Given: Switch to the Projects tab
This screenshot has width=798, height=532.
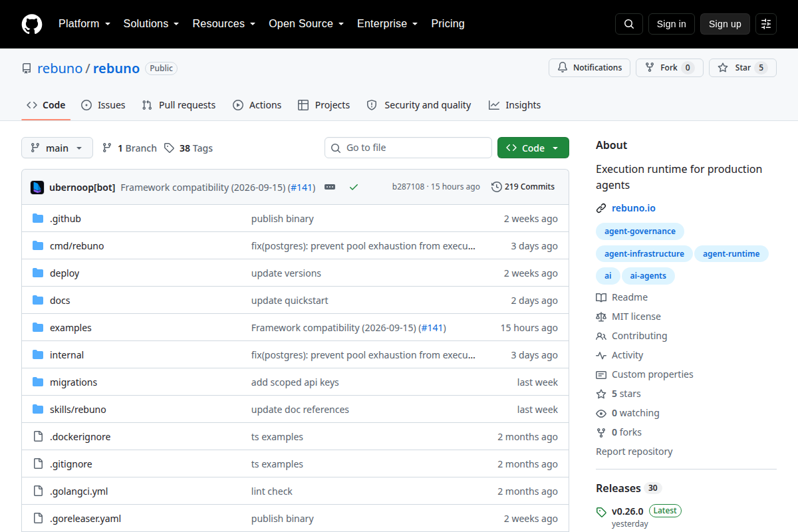Looking at the screenshot, I should point(324,105).
